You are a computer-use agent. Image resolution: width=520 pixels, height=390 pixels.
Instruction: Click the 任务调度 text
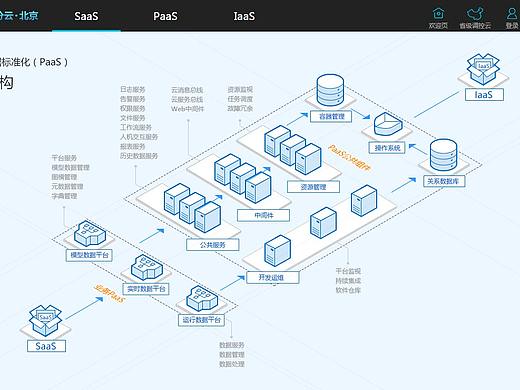(240, 99)
